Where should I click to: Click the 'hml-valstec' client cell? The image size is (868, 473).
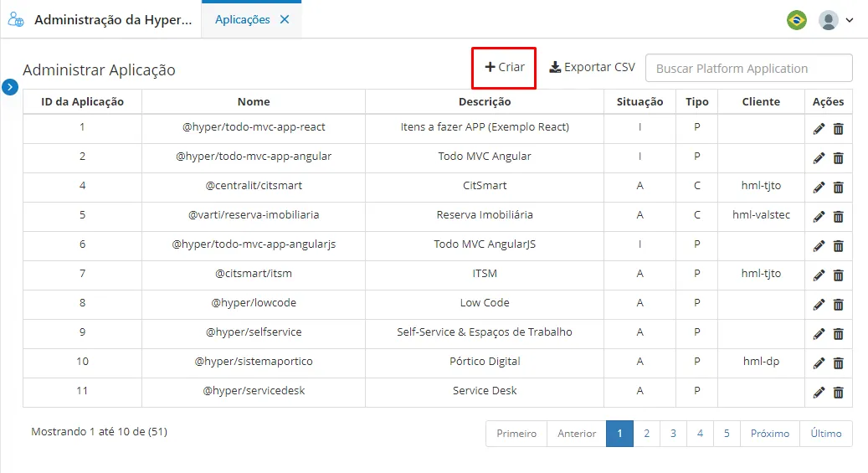click(761, 215)
